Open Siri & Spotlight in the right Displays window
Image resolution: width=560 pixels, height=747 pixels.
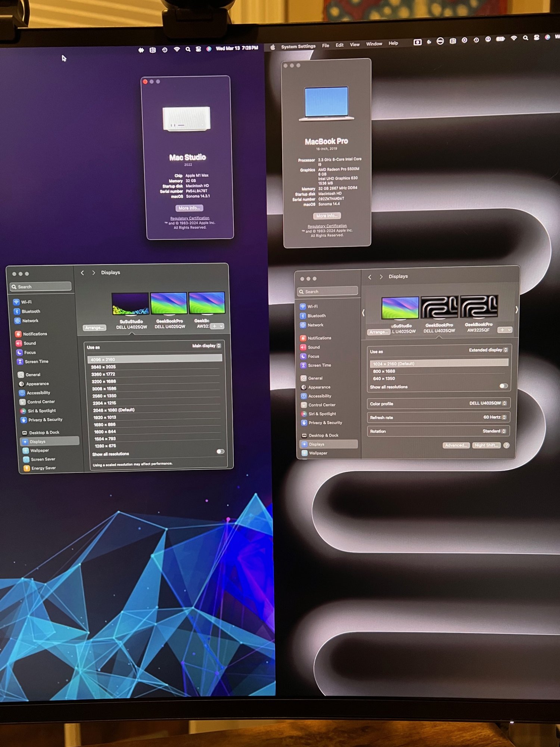(319, 414)
